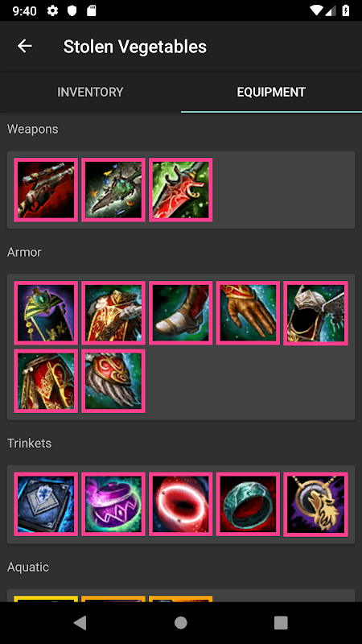362x644 pixels.
Task: Select the blue book trinket
Action: pyautogui.click(x=46, y=504)
